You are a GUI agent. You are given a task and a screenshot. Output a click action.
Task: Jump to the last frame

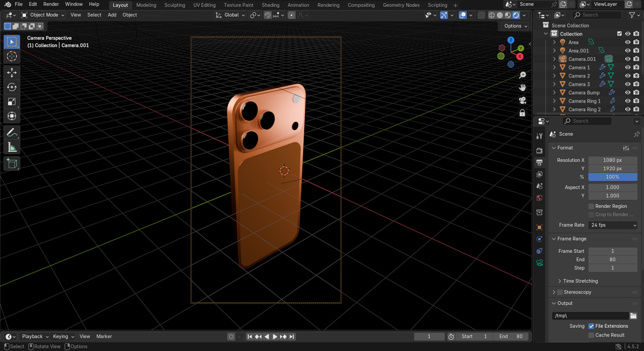(x=292, y=337)
